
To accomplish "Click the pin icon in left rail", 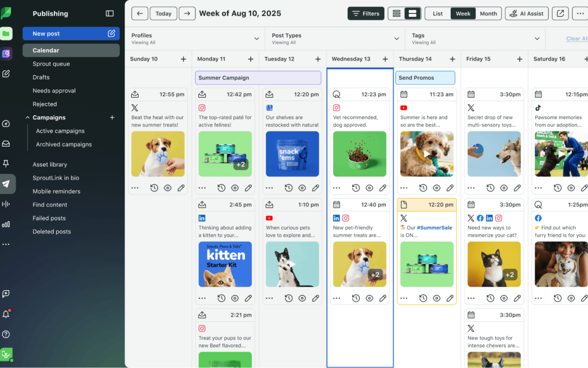I will tap(6, 164).
